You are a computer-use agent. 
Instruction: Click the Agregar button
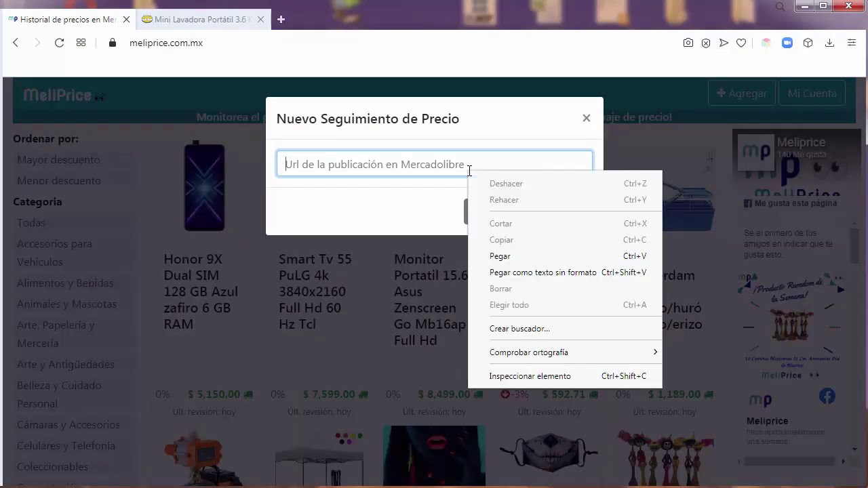click(x=742, y=94)
